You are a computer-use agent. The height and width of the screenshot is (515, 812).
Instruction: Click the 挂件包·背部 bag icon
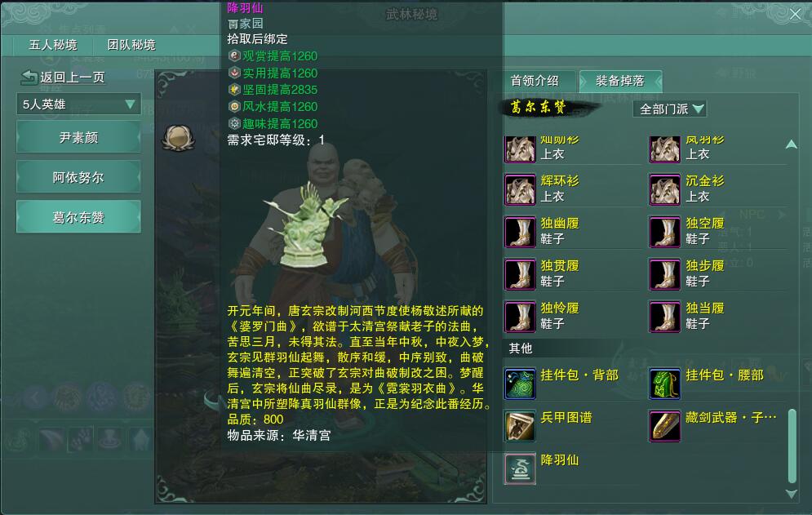520,384
